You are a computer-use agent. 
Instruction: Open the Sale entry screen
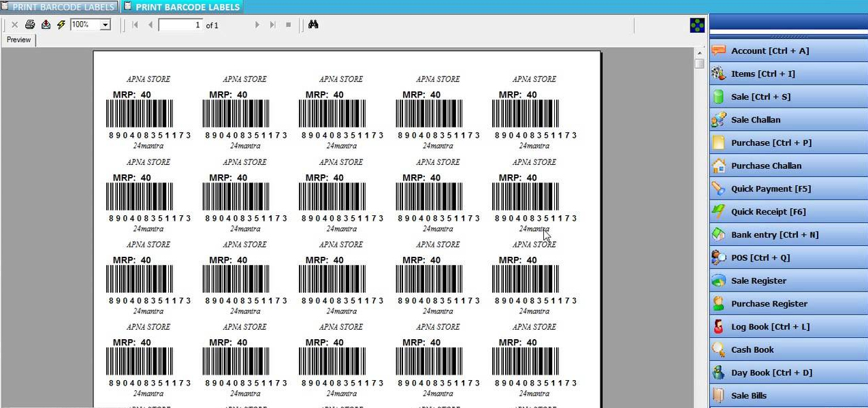click(788, 97)
